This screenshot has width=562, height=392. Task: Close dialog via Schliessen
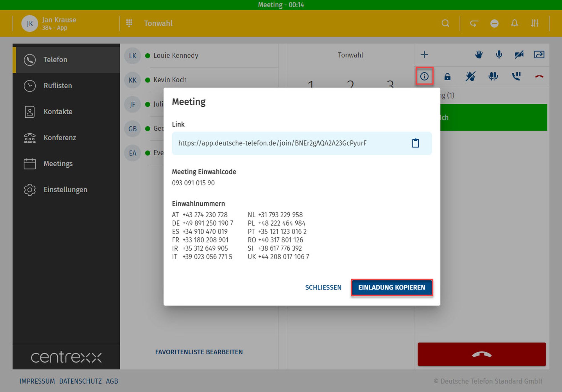click(323, 287)
